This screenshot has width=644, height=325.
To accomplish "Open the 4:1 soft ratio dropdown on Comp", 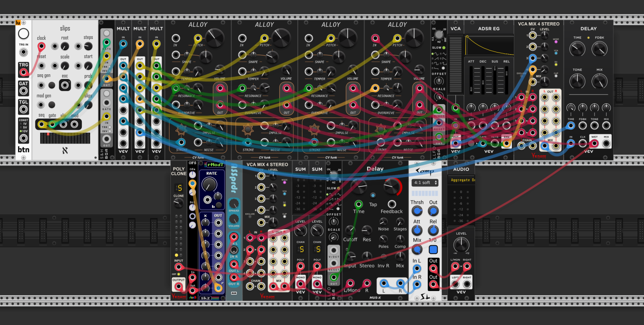I will point(426,183).
